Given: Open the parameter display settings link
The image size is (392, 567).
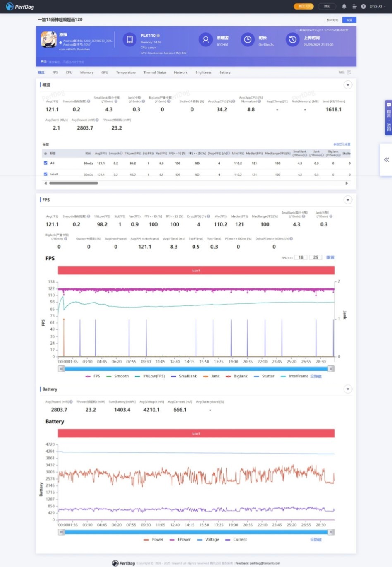Looking at the screenshot, I should (x=342, y=144).
